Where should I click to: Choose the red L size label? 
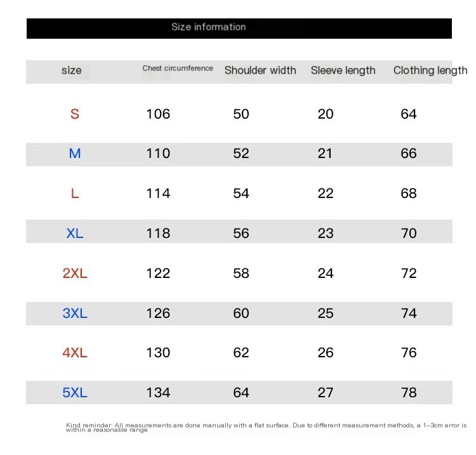75,194
